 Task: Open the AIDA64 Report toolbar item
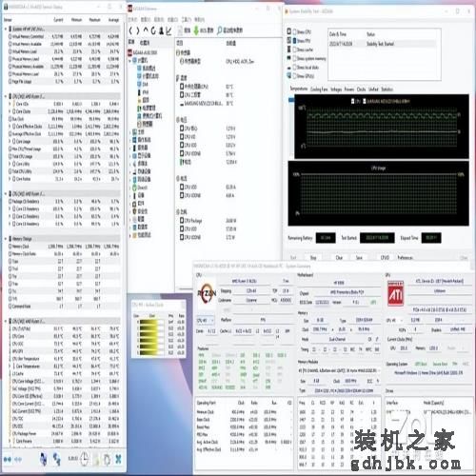point(185,30)
